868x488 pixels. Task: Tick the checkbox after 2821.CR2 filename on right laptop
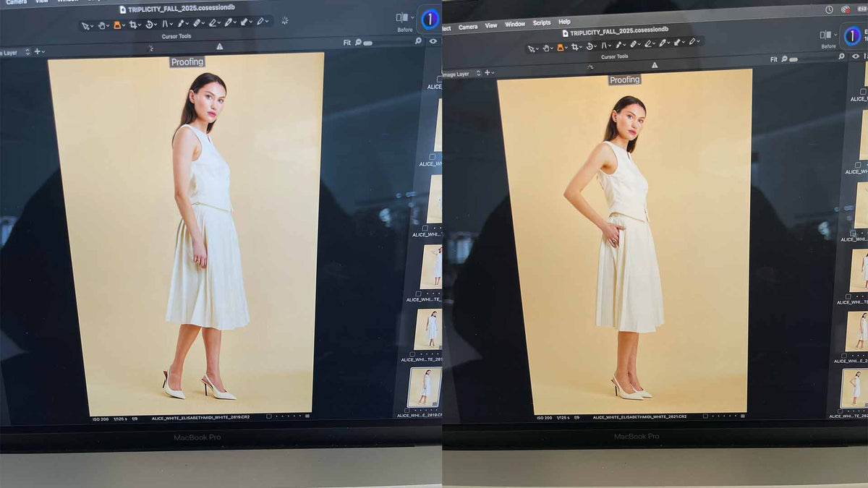[705, 416]
